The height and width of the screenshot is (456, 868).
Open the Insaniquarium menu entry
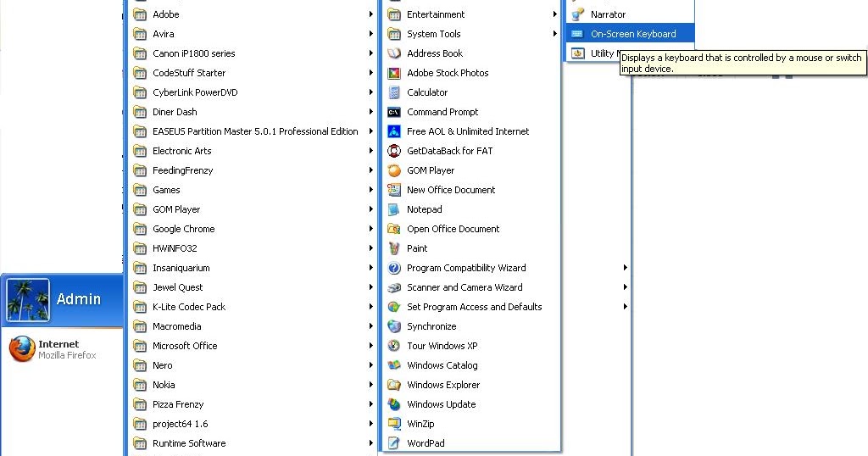click(253, 268)
